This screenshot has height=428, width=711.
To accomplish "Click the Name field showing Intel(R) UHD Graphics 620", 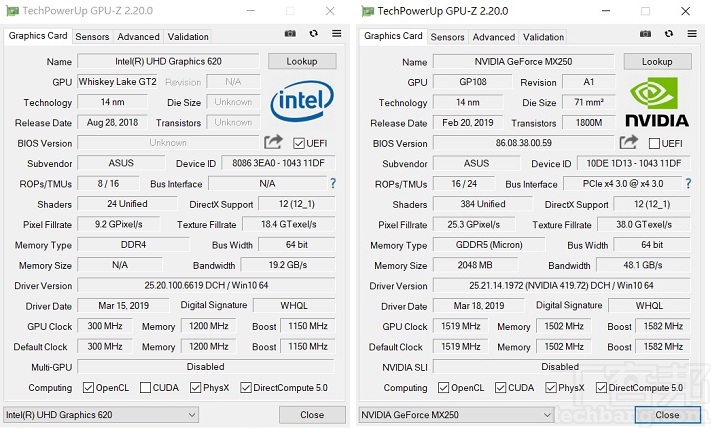I will (168, 61).
